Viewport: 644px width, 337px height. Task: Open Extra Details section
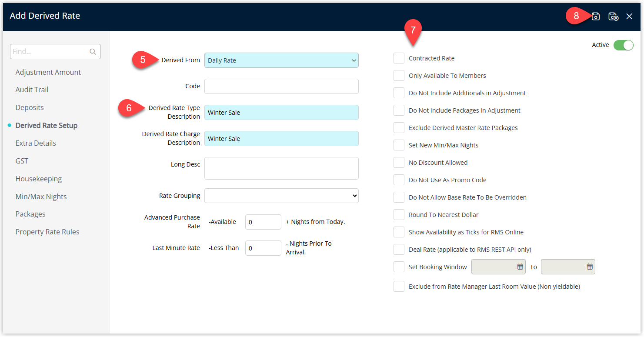pyautogui.click(x=36, y=143)
